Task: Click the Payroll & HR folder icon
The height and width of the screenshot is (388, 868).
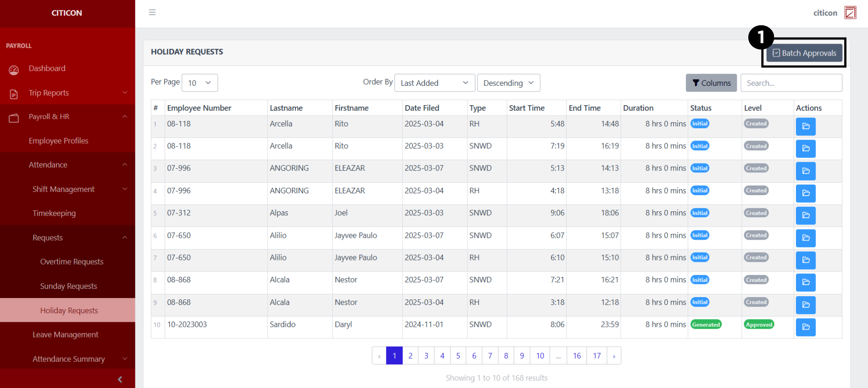Action: click(x=14, y=118)
